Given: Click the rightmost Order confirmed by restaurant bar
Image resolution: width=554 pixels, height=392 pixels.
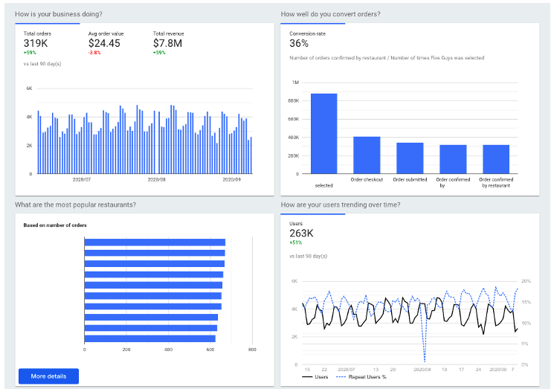Looking at the screenshot, I should click(496, 159).
